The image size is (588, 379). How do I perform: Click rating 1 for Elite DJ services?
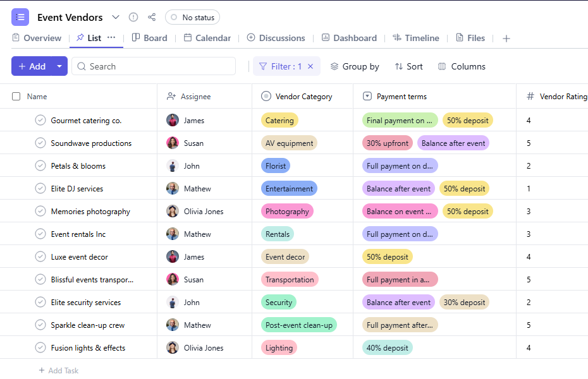(x=529, y=188)
